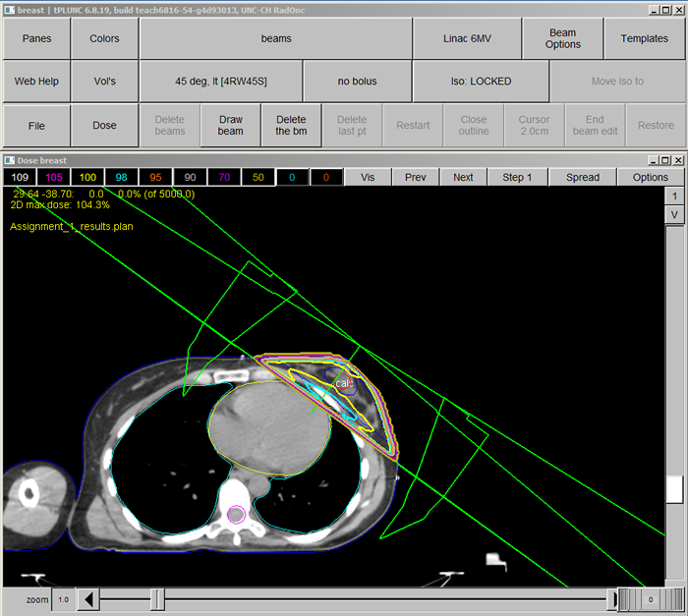Click the zoom slider handle

(157, 599)
